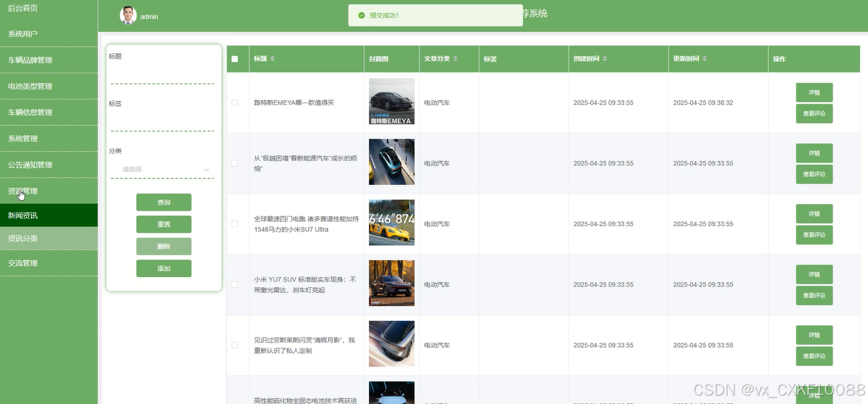The width and height of the screenshot is (868, 404).
Task: Sort table by 创建时间 column arrows
Action: pos(604,59)
